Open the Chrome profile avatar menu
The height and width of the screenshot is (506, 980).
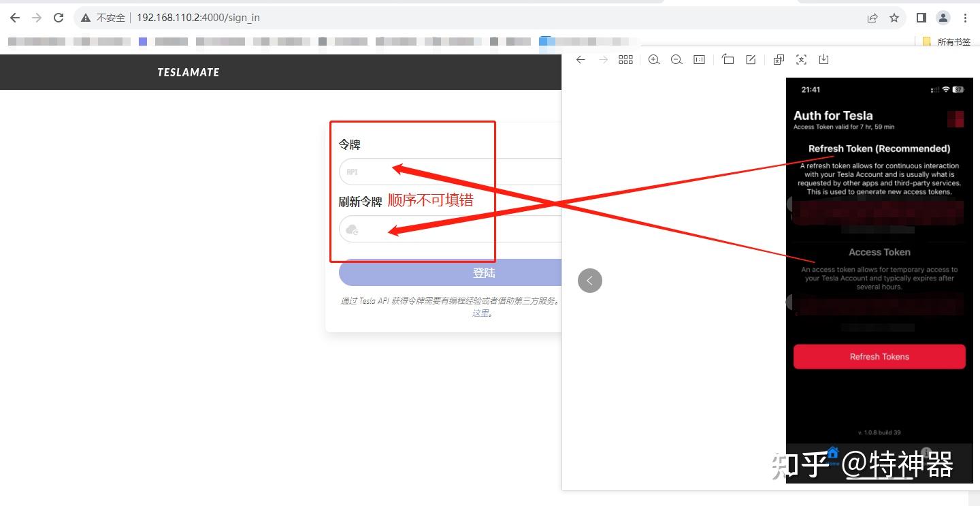point(943,18)
